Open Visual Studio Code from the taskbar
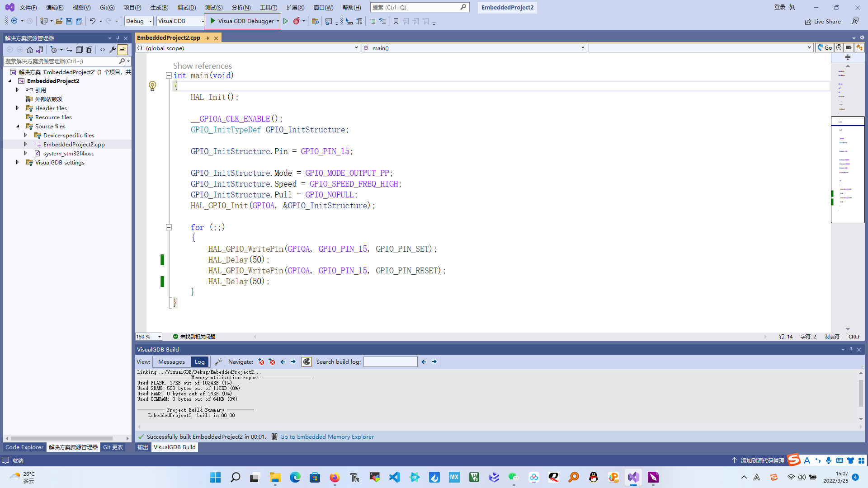 (394, 477)
